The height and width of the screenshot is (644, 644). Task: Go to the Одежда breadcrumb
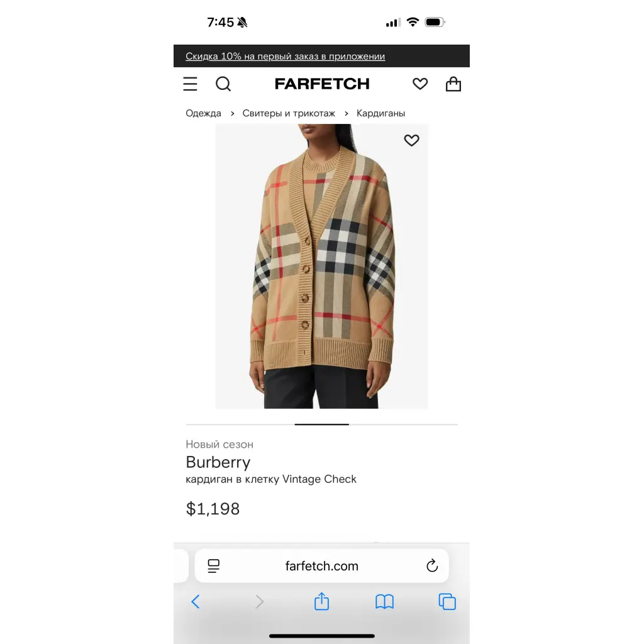[x=203, y=113]
